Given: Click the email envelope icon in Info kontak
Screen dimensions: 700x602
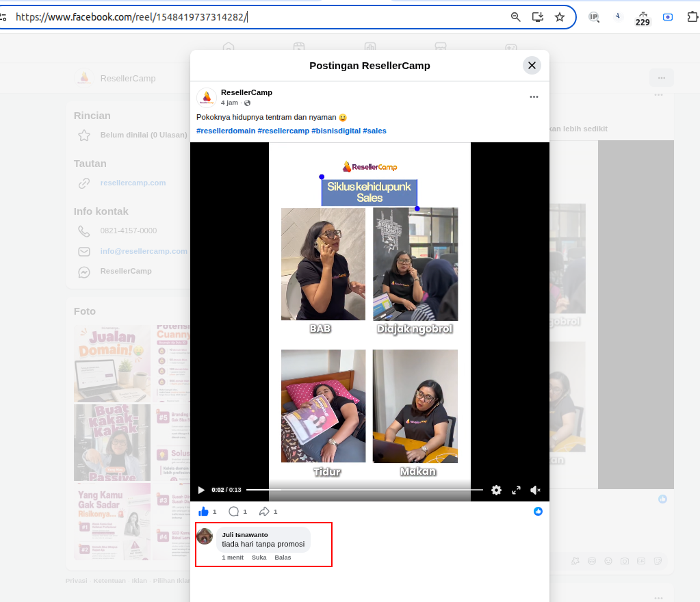Looking at the screenshot, I should [84, 252].
